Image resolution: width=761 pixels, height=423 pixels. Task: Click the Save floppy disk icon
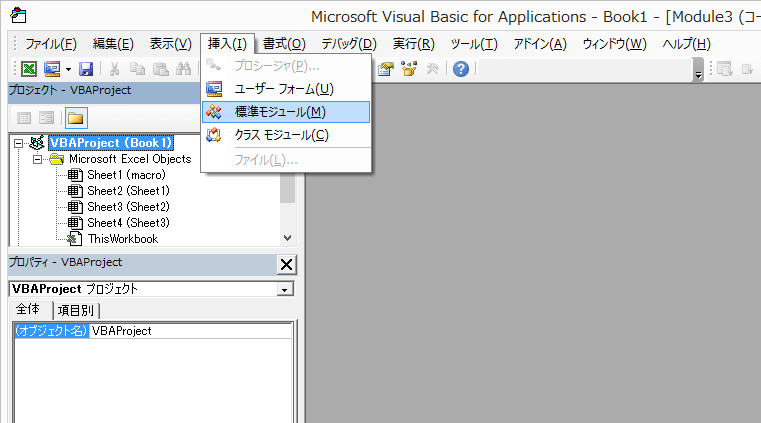click(86, 68)
